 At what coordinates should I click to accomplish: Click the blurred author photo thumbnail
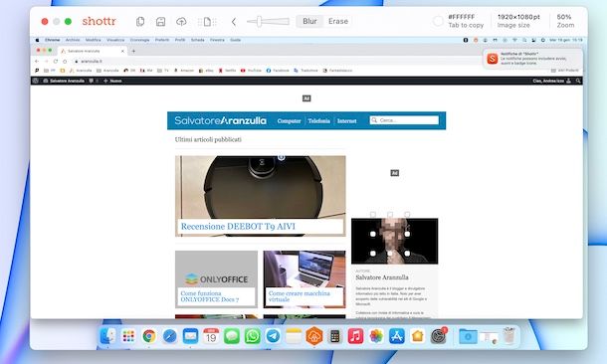(x=394, y=241)
